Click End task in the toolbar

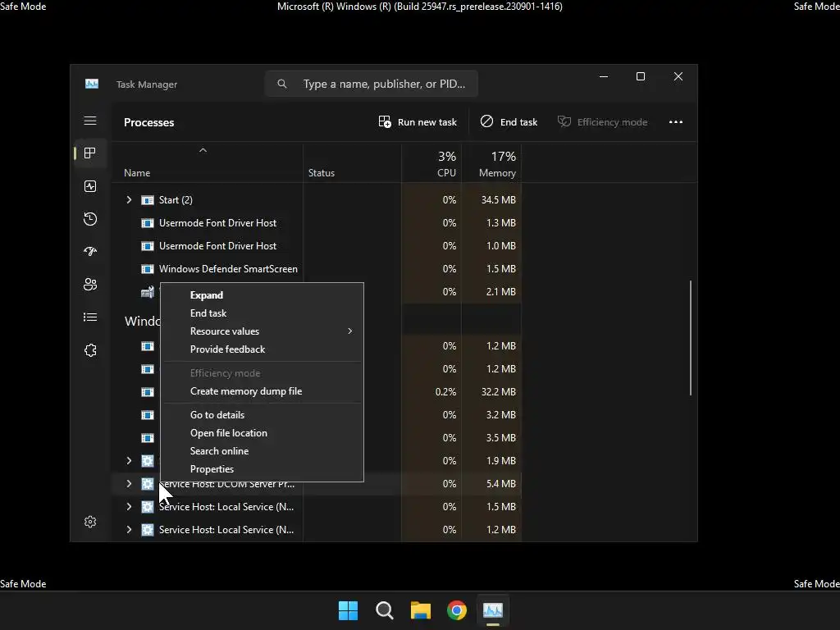coord(509,122)
